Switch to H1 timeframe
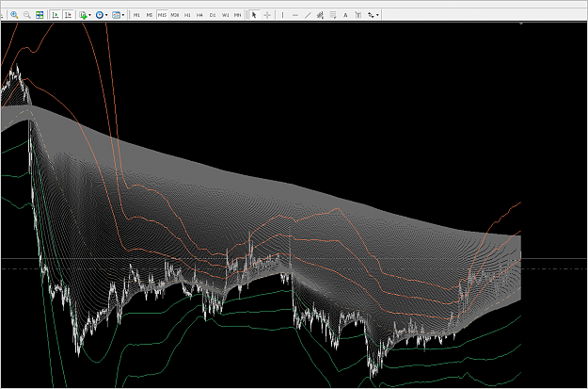 tap(187, 15)
